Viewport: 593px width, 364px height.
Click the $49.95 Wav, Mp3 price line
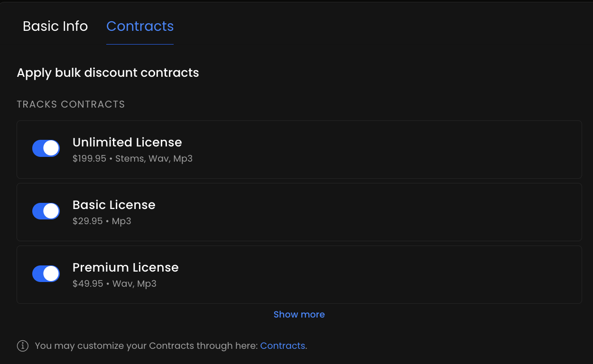point(114,283)
